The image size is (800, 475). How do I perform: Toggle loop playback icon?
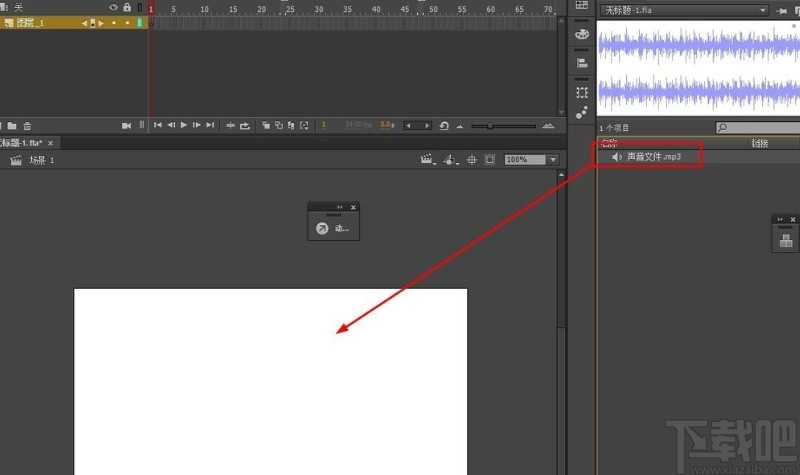[245, 126]
